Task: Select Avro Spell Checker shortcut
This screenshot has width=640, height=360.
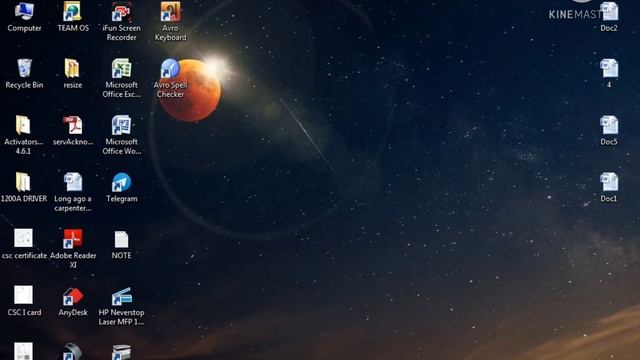Action: click(x=170, y=78)
